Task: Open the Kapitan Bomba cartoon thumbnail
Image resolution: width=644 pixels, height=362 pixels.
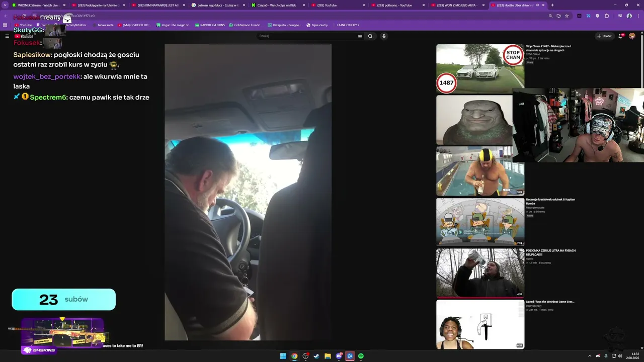Action: tap(480, 222)
